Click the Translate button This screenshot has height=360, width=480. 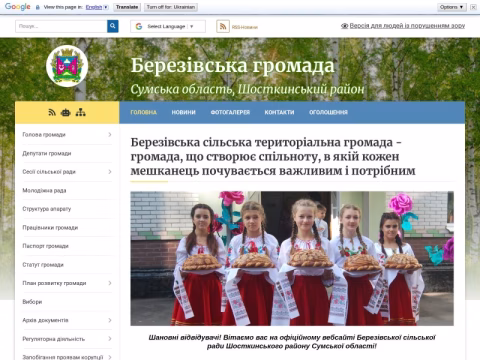127,7
